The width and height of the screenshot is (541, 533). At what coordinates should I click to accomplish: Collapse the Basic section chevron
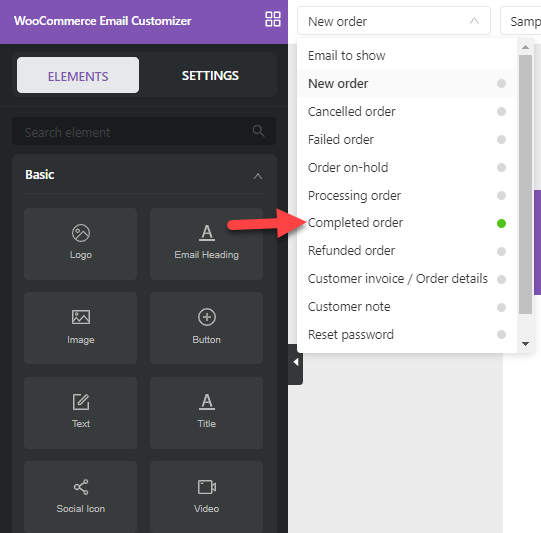[258, 176]
